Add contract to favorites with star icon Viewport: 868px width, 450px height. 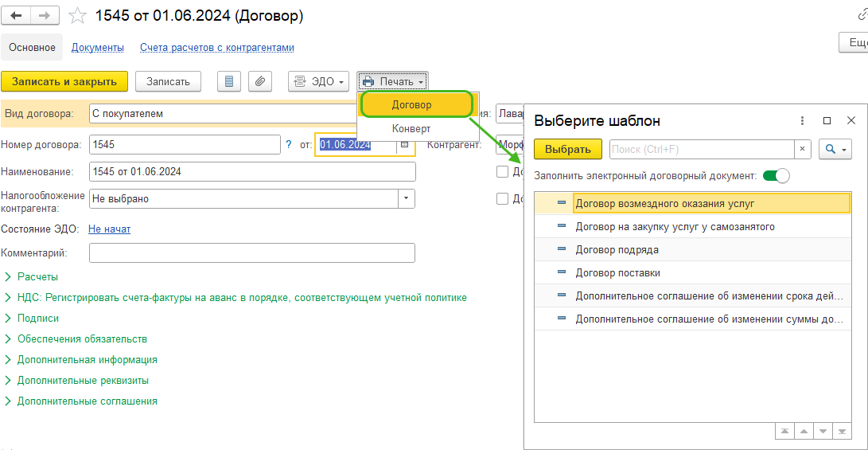(77, 16)
